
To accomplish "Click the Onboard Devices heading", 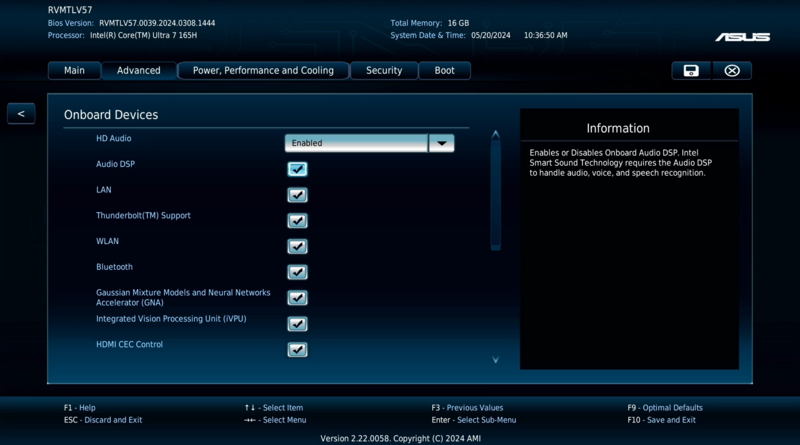I will pyautogui.click(x=111, y=115).
